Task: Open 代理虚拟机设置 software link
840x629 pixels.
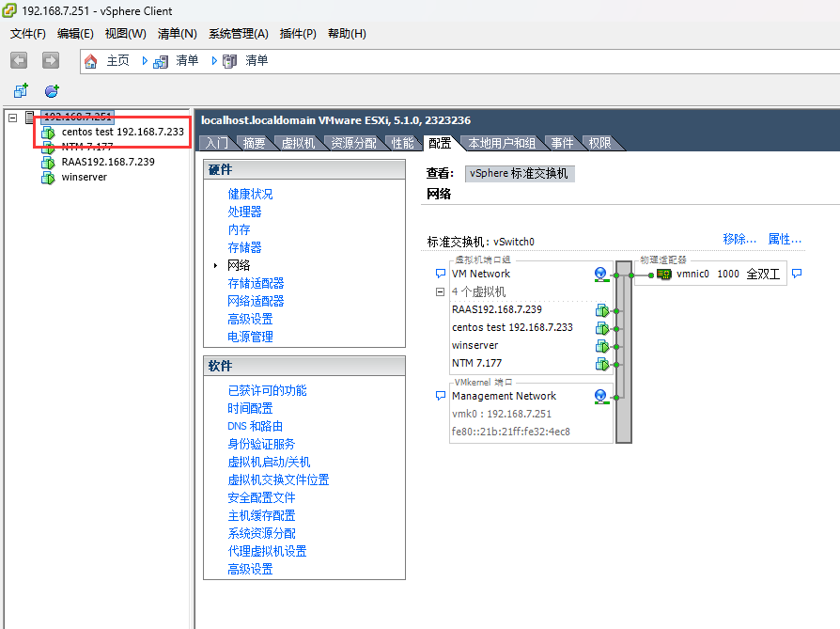Action: point(267,552)
